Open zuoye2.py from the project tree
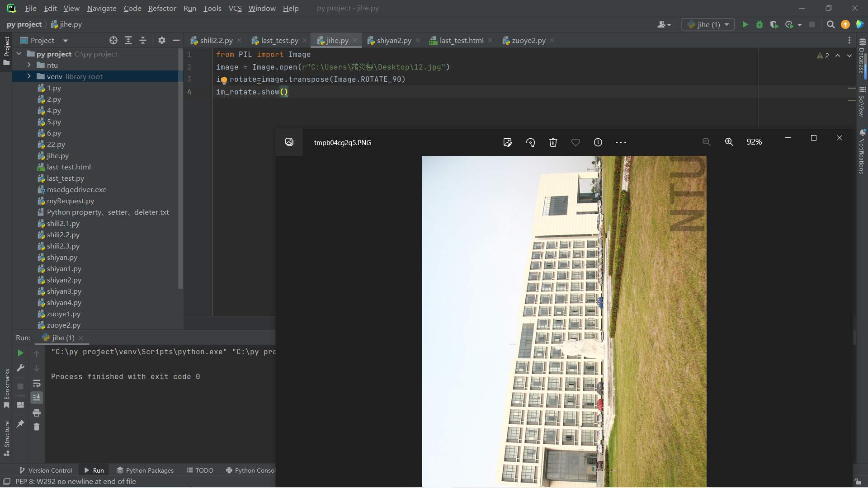 click(63, 325)
